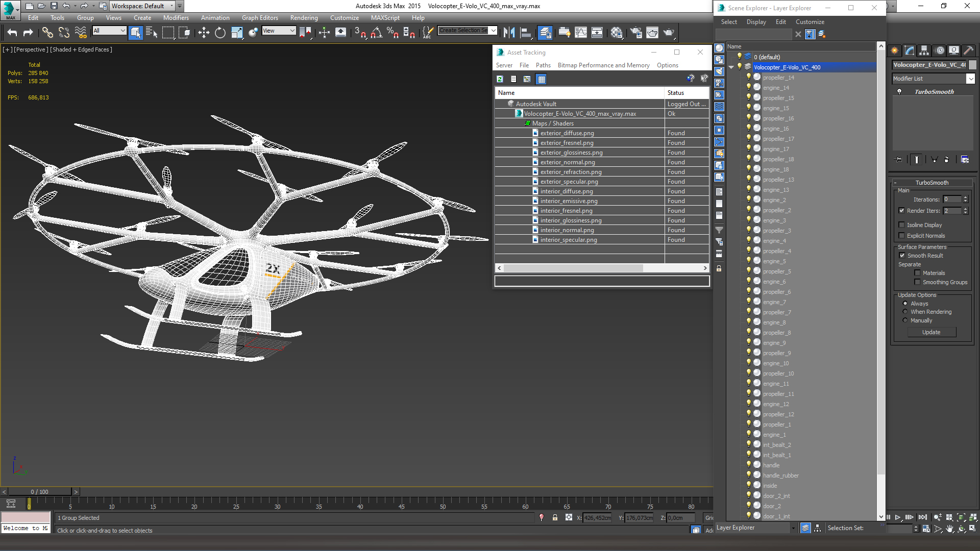Image resolution: width=980 pixels, height=551 pixels.
Task: Open the Rendering menu
Action: [x=304, y=18]
